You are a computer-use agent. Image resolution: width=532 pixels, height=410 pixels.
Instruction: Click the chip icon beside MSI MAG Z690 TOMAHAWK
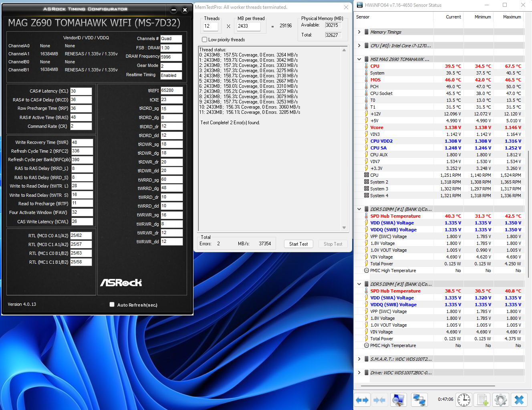click(366, 59)
